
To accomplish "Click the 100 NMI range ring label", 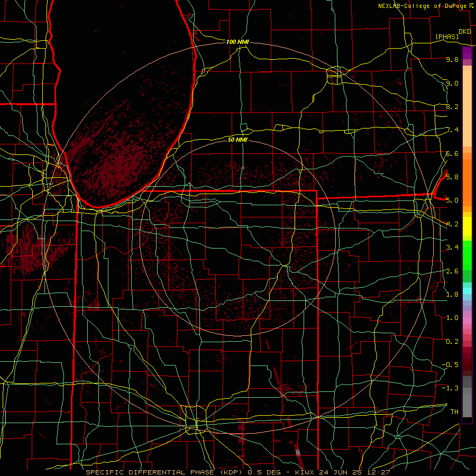I will click(237, 42).
